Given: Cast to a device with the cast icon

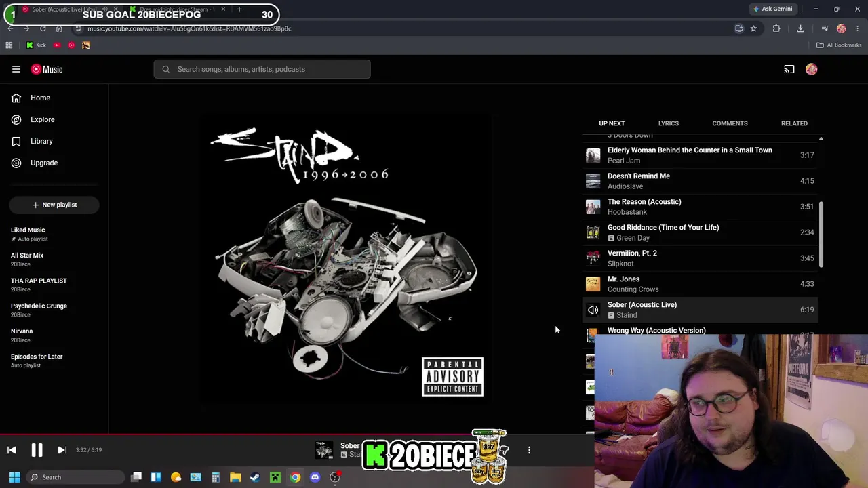Looking at the screenshot, I should [x=789, y=69].
